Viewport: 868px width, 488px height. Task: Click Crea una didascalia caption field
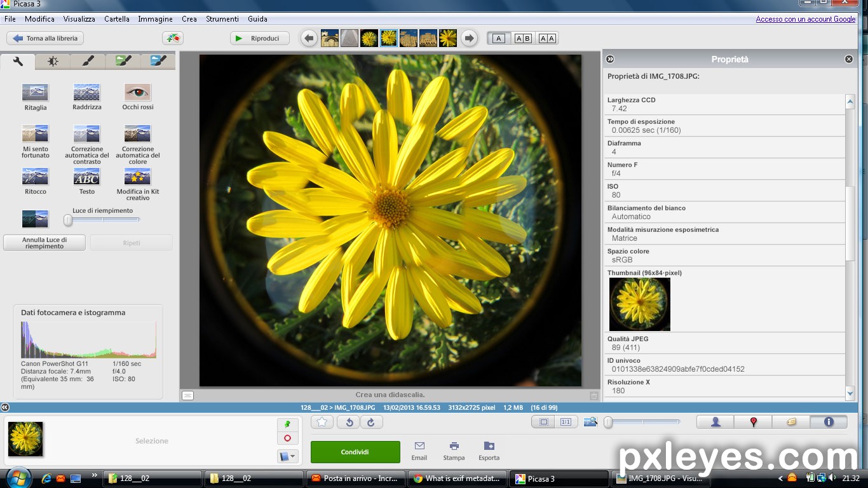click(390, 395)
